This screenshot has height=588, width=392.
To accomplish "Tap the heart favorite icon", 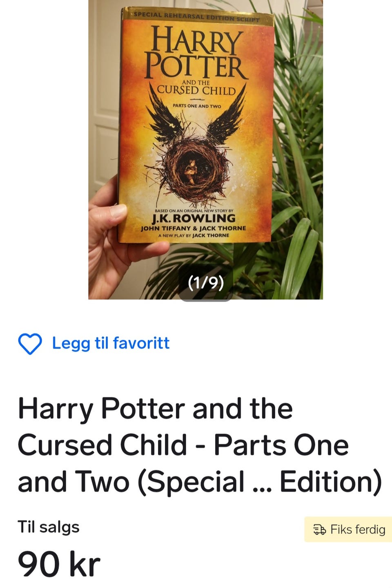I will [30, 344].
